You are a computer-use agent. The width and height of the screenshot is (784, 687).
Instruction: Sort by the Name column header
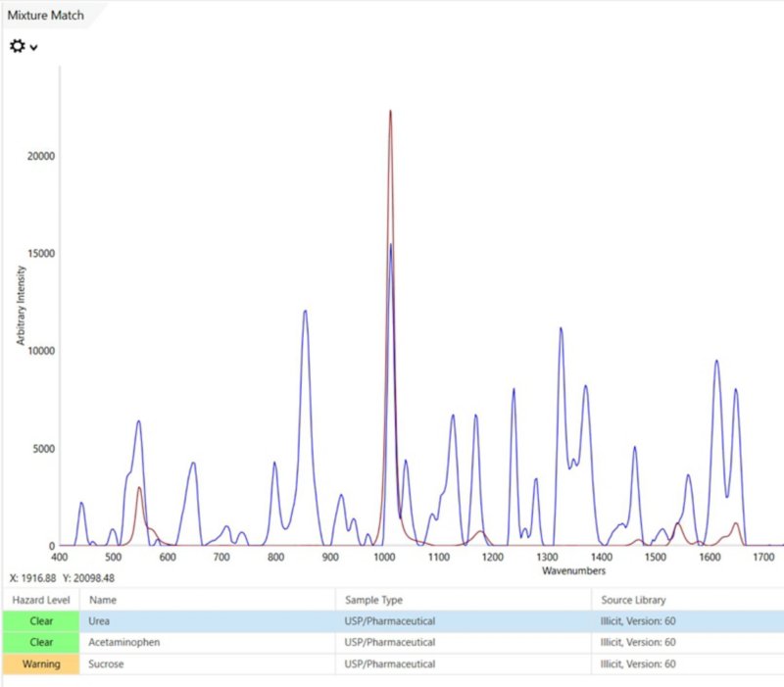208,600
